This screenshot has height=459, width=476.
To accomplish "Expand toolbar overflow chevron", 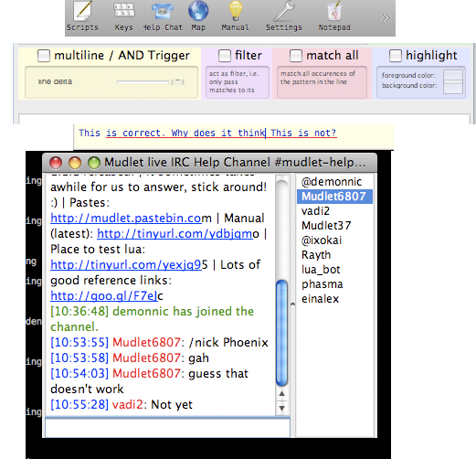I will [386, 17].
